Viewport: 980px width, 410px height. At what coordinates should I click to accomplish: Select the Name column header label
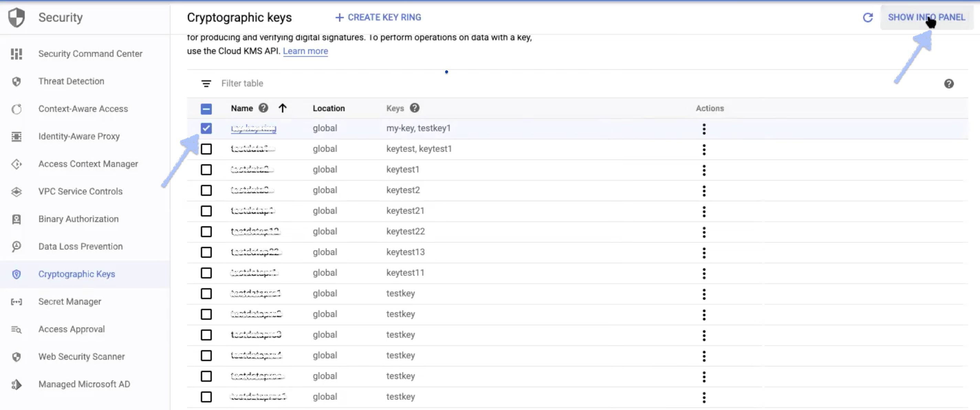tap(242, 108)
